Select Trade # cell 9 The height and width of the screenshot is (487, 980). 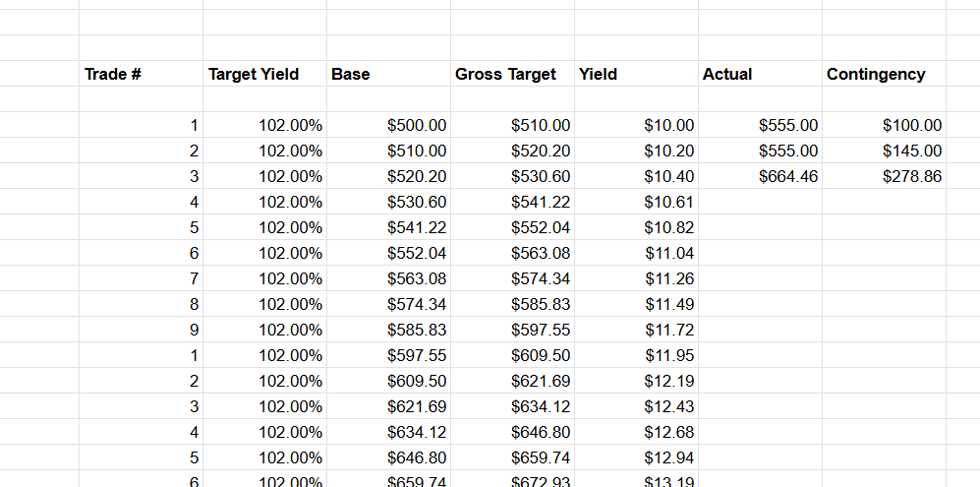pyautogui.click(x=141, y=330)
